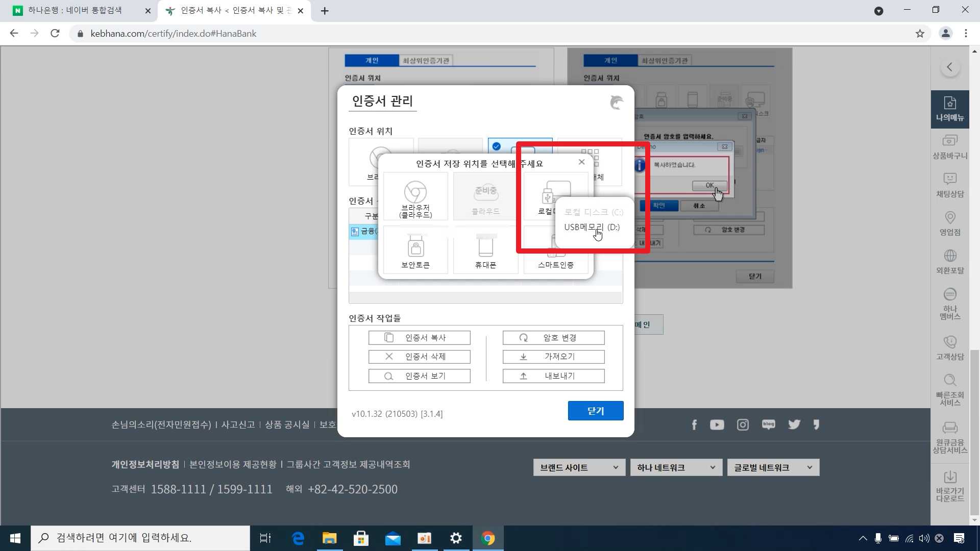Open Hana Bank YouTube link icon
The image size is (980, 551).
click(717, 424)
